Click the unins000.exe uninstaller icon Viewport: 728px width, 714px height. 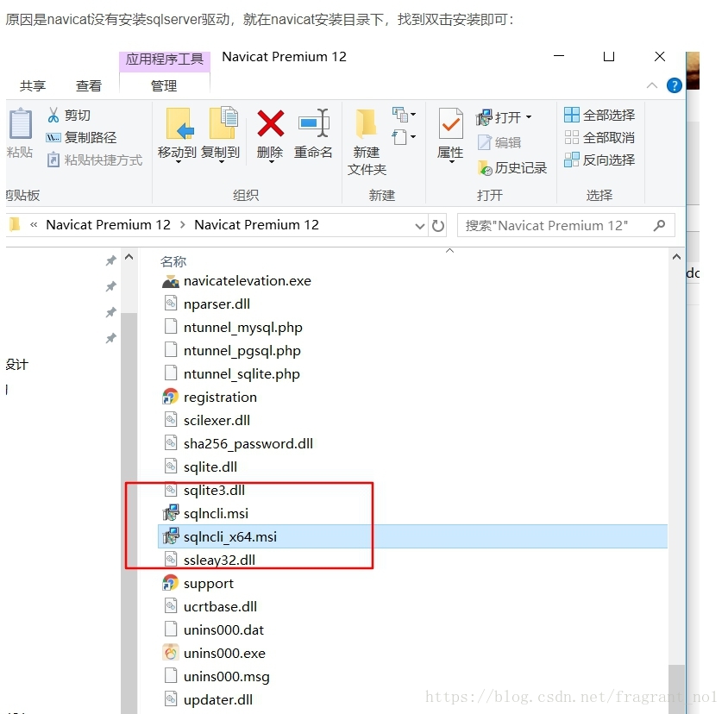coord(171,653)
